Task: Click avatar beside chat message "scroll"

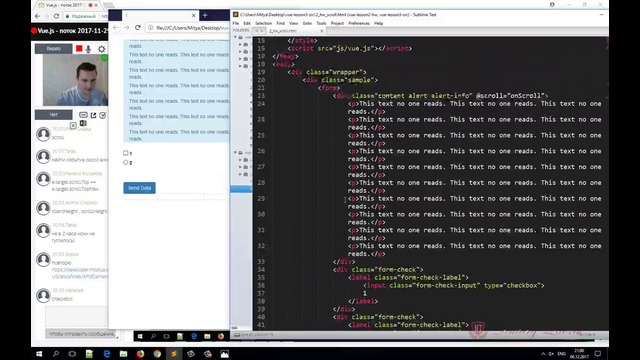Action: (x=43, y=134)
